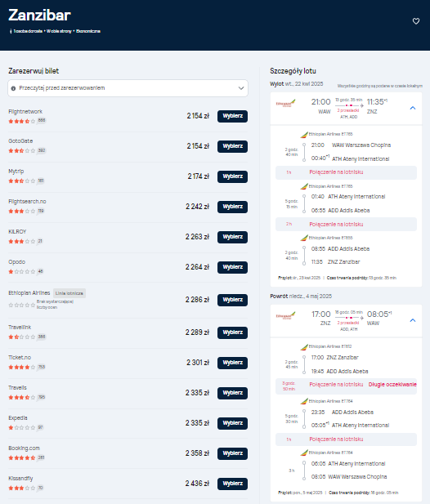
Task: Click Ethiopian Airlines provider name
Action: click(x=29, y=292)
